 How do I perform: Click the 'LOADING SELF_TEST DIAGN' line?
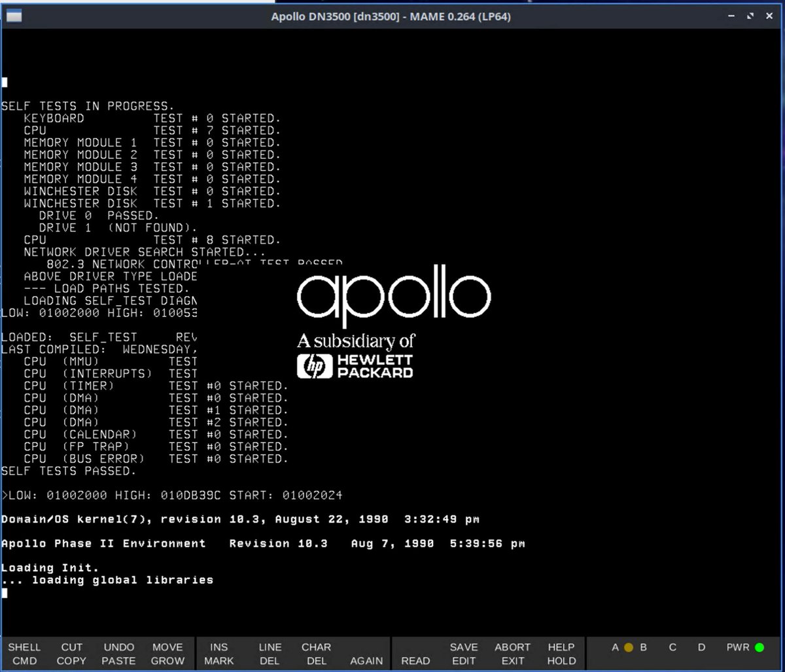(110, 301)
